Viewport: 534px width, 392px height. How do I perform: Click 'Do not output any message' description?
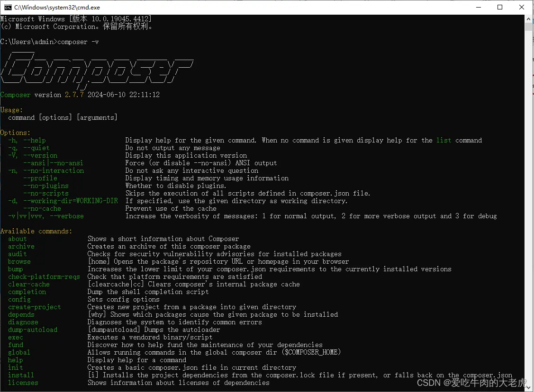(172, 148)
